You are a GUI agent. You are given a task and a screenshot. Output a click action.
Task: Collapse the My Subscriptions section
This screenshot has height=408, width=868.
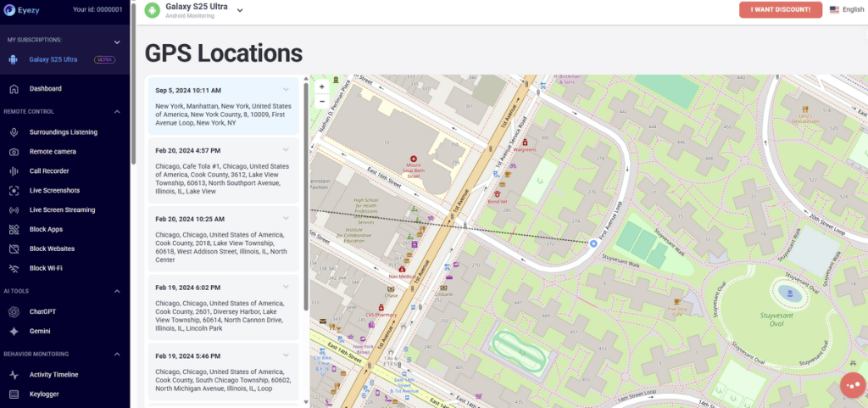[x=118, y=42]
